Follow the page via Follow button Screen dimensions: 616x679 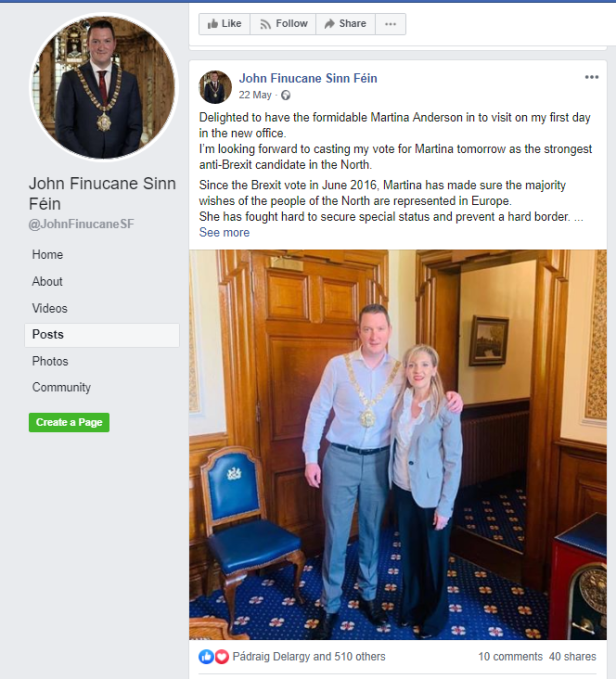[283, 24]
